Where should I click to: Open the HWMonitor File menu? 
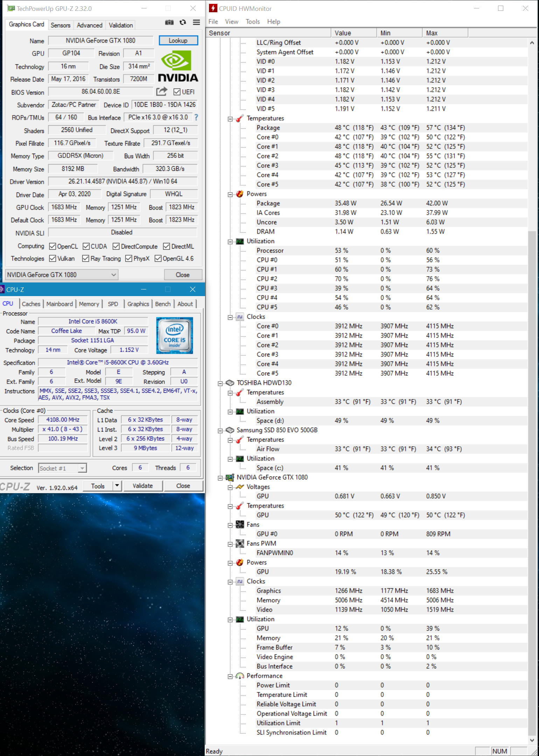(213, 21)
